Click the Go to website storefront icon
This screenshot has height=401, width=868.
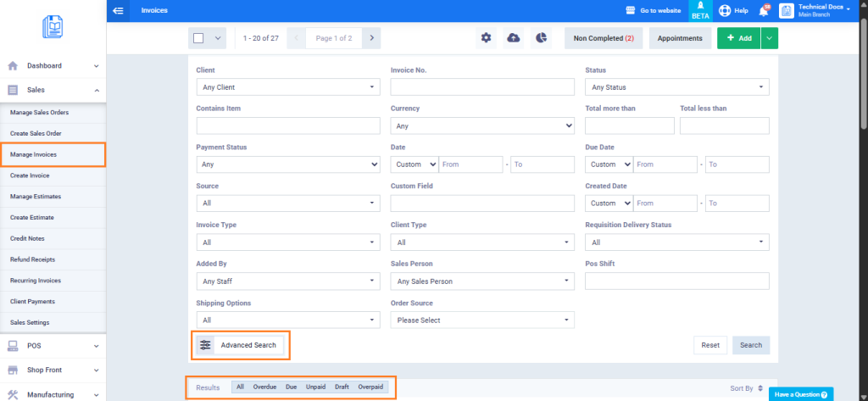click(x=630, y=10)
